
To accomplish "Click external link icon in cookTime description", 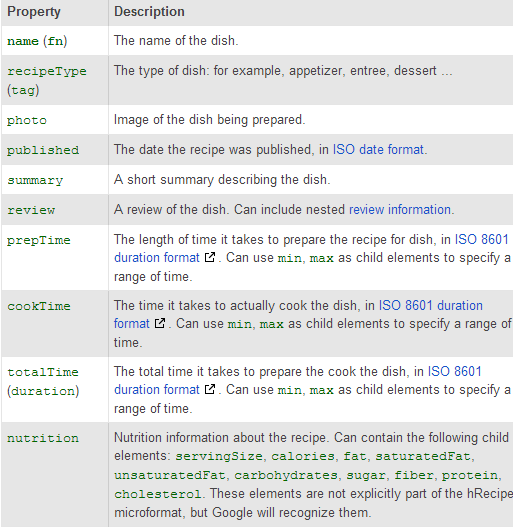I will click(160, 323).
